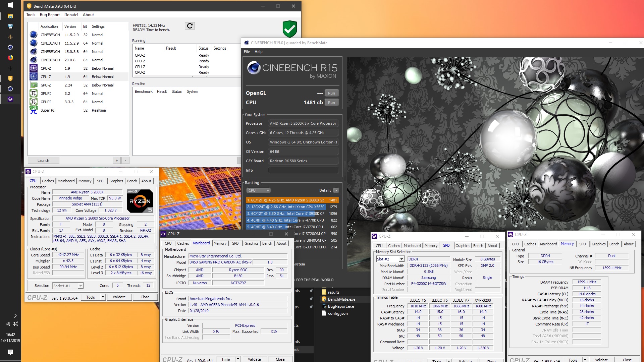The height and width of the screenshot is (362, 644).
Task: Select top-ranked Ryzen 5 2600X 1481 entry
Action: click(x=292, y=200)
